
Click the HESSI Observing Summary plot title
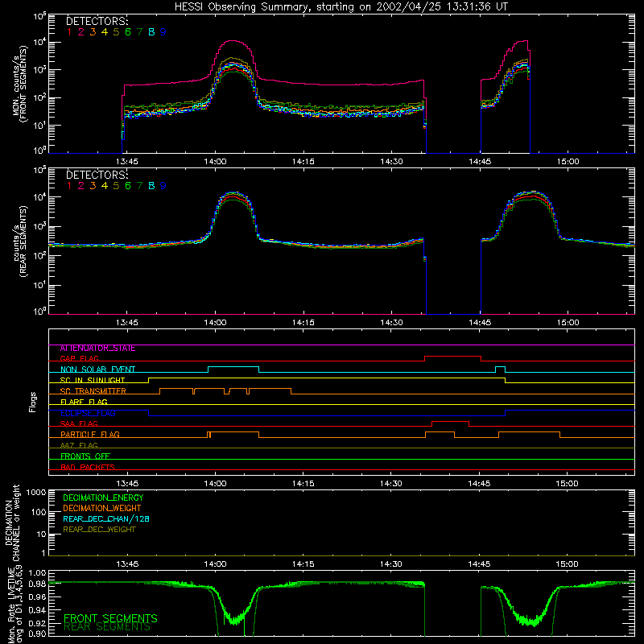341,7
